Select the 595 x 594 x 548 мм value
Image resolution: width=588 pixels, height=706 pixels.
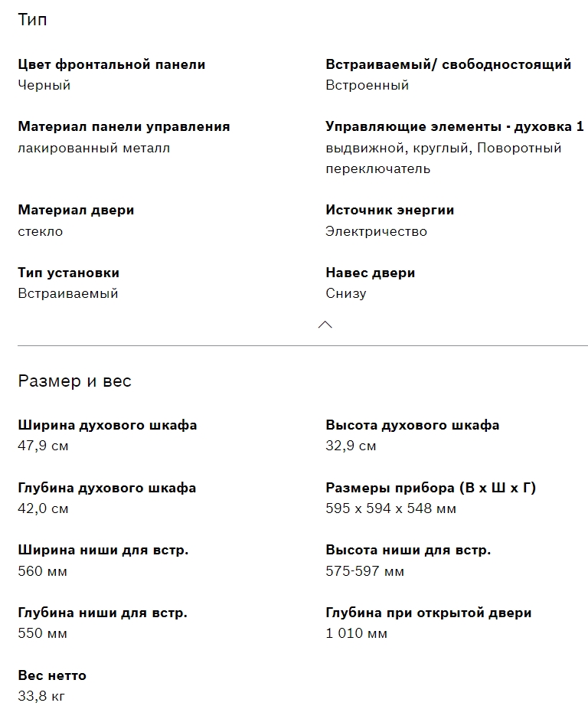point(390,508)
